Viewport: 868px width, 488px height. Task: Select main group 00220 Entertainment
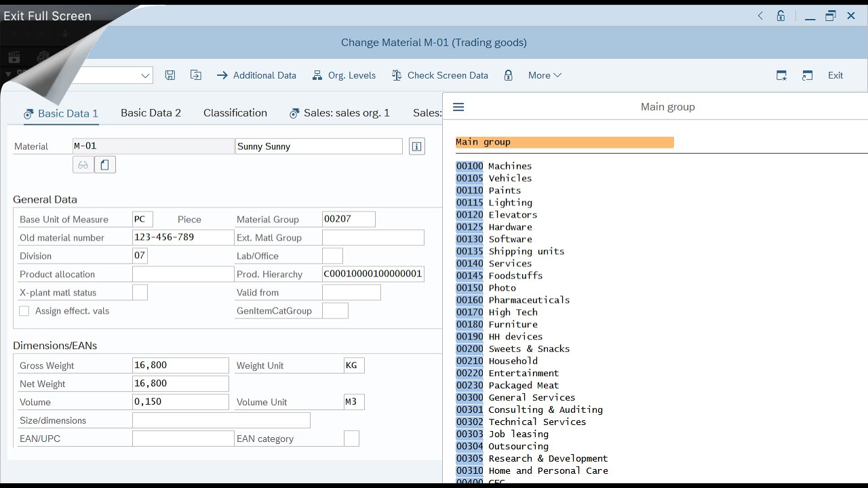tap(507, 373)
